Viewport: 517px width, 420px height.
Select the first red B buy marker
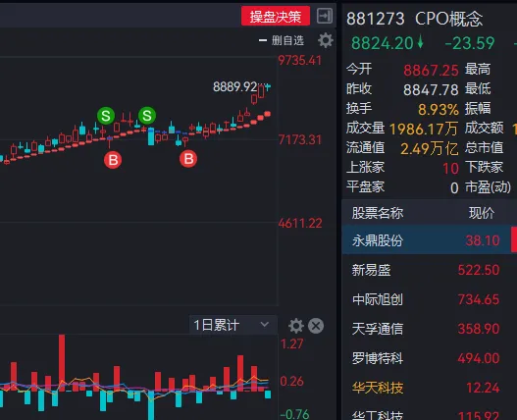pos(113,160)
